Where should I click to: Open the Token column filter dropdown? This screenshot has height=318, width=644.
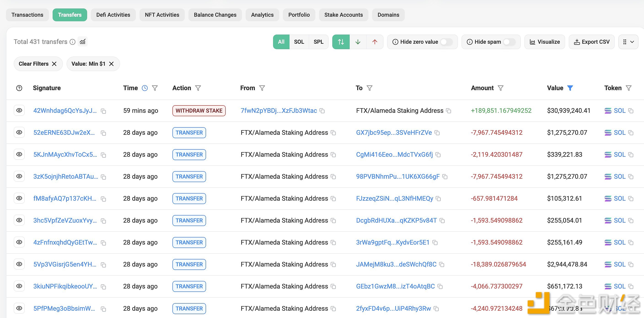tap(628, 88)
